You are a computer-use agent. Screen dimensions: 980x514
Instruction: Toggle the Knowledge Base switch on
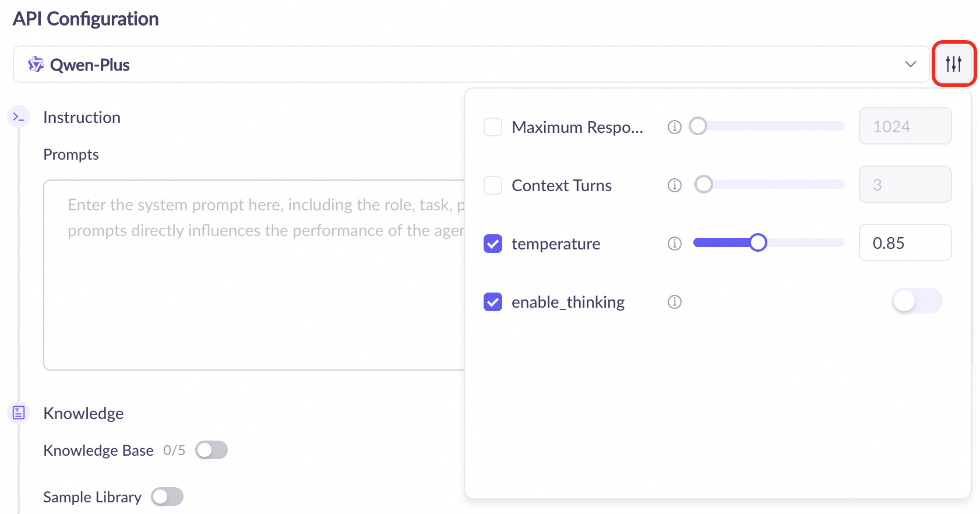point(211,450)
